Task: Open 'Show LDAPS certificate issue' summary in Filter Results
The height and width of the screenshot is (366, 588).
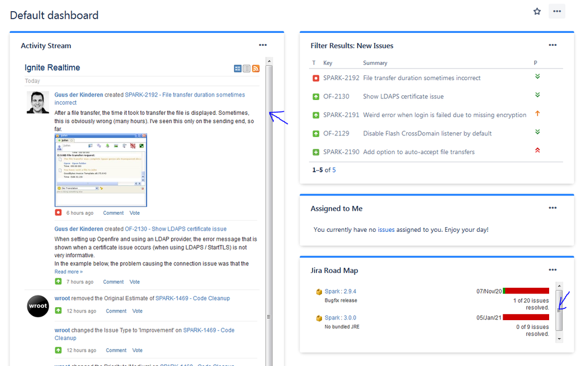Action: pos(404,97)
